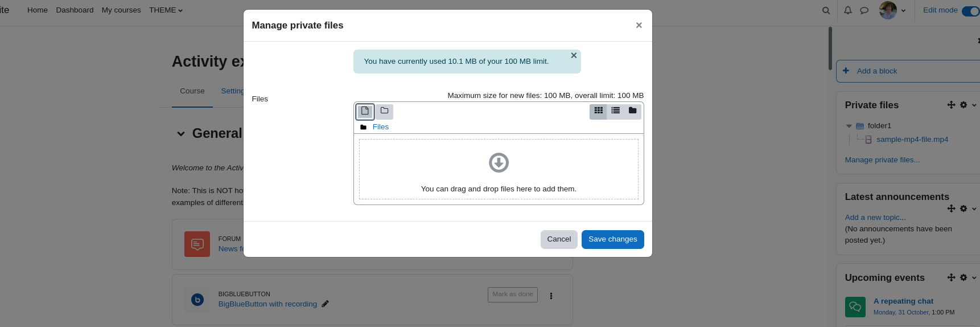Click Manage private files link
This screenshot has width=980, height=327.
882,160
